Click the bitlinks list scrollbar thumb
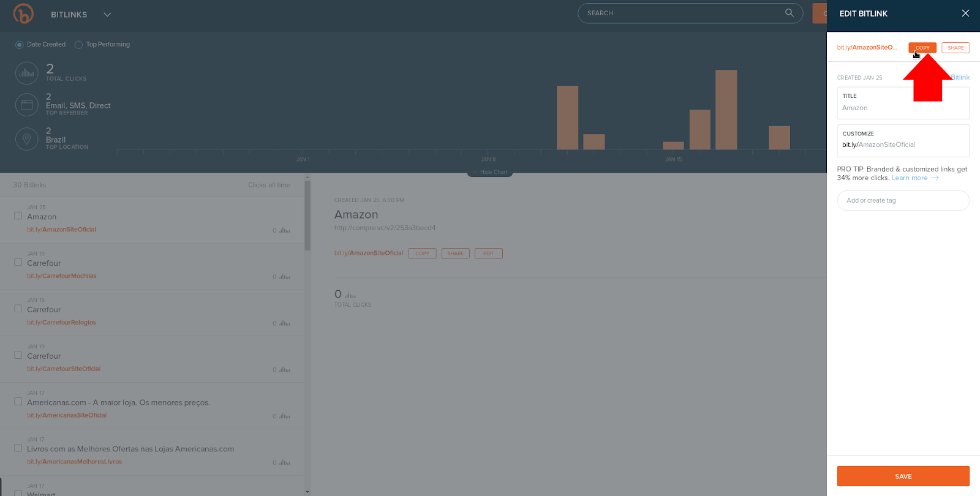Screen dimensions: 980x496 (307, 216)
